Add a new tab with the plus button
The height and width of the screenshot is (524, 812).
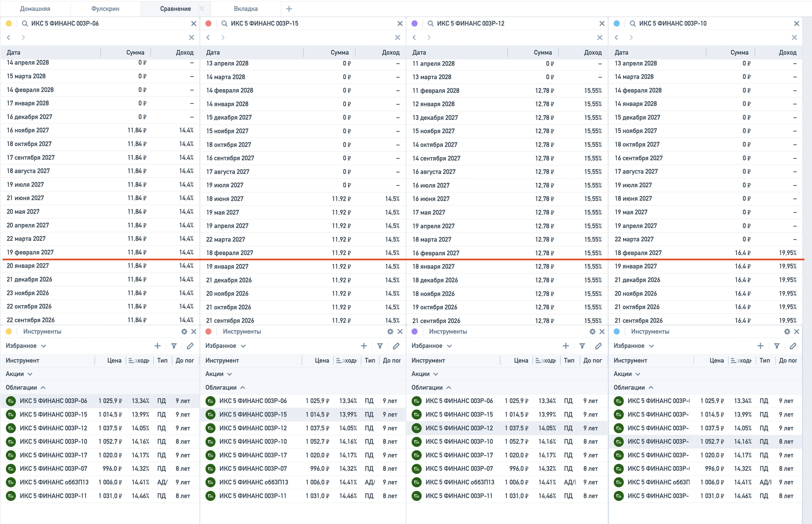click(x=289, y=9)
